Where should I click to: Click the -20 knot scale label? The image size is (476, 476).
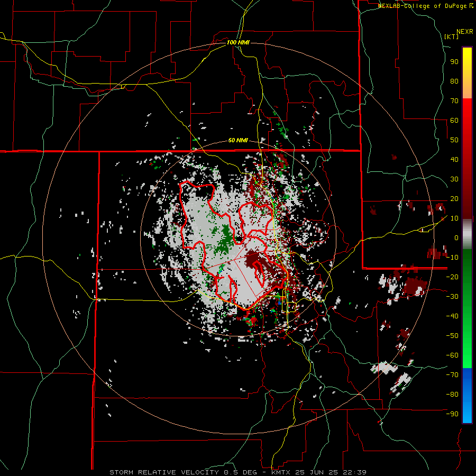coord(452,277)
